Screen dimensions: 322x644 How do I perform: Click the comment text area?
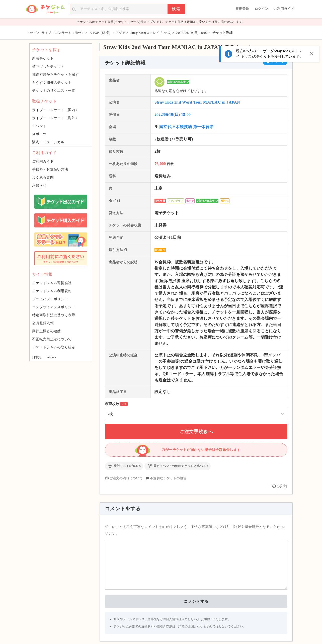click(196, 565)
